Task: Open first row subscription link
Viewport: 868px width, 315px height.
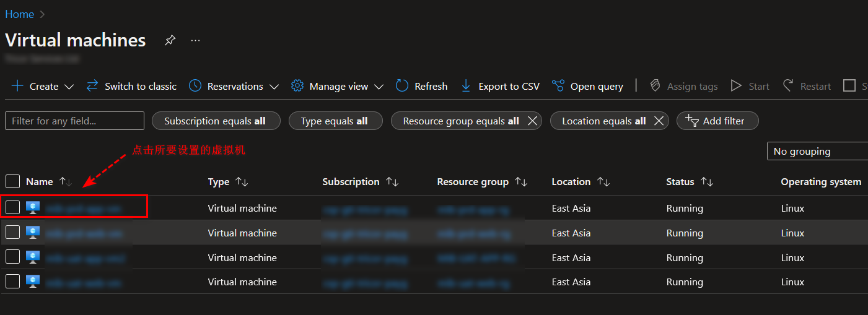Action: (x=366, y=209)
